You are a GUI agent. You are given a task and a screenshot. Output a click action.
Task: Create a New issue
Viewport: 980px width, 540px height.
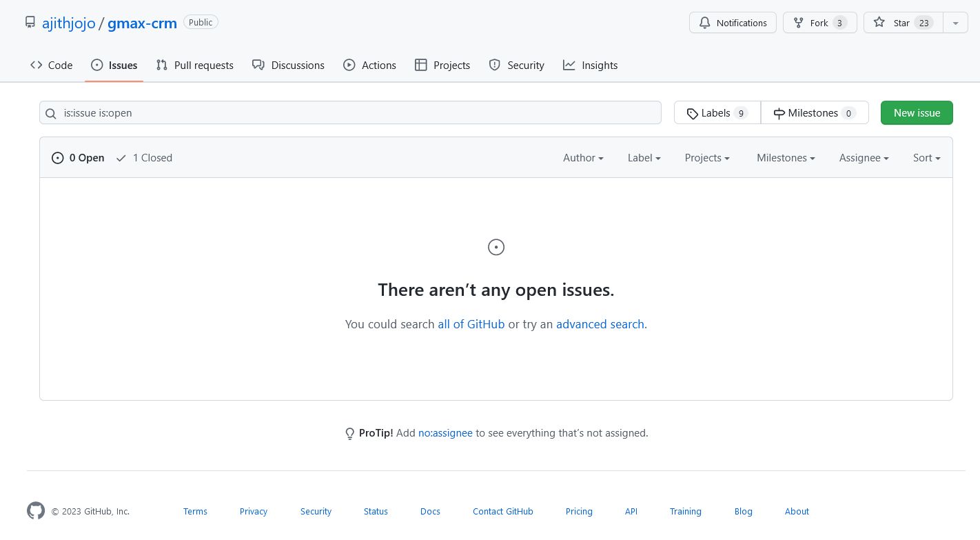click(917, 113)
